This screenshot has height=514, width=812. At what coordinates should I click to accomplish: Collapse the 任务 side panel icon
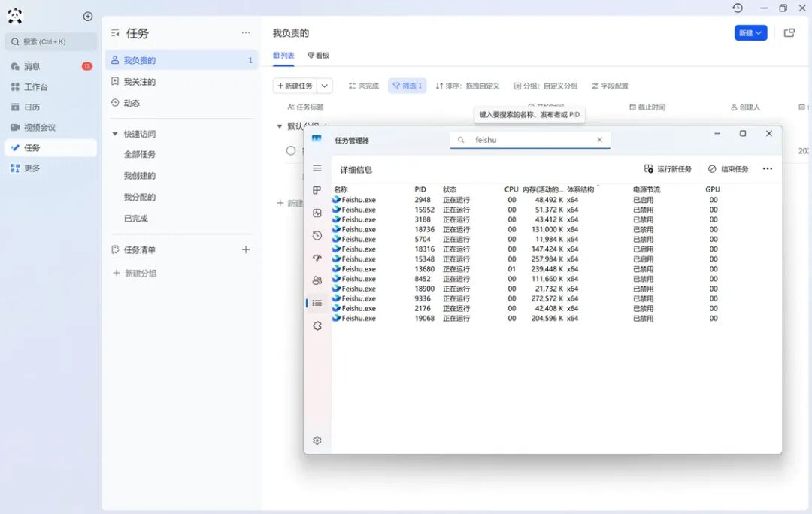115,33
